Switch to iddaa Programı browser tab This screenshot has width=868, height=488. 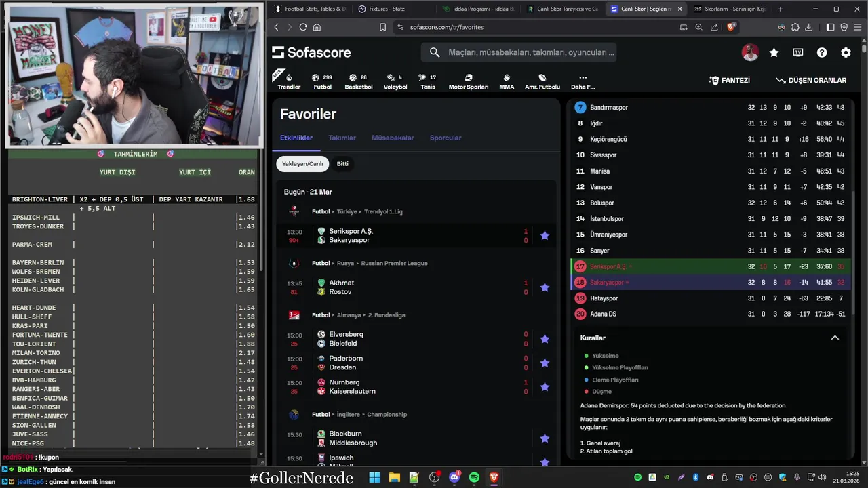pyautogui.click(x=477, y=9)
